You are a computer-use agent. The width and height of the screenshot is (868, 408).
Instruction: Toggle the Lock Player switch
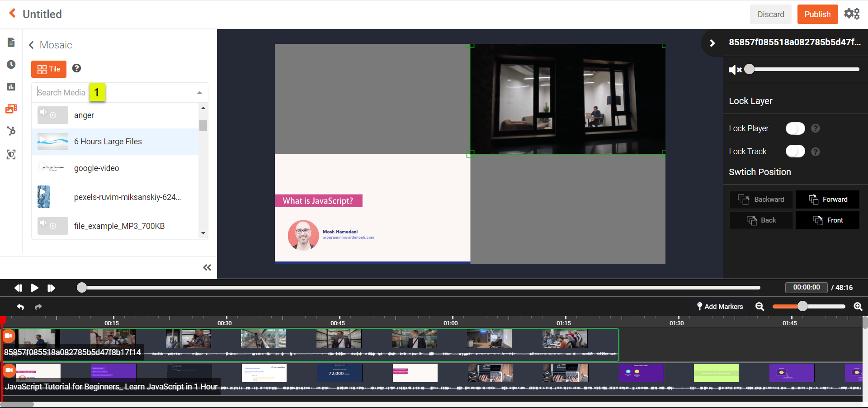[x=795, y=129]
